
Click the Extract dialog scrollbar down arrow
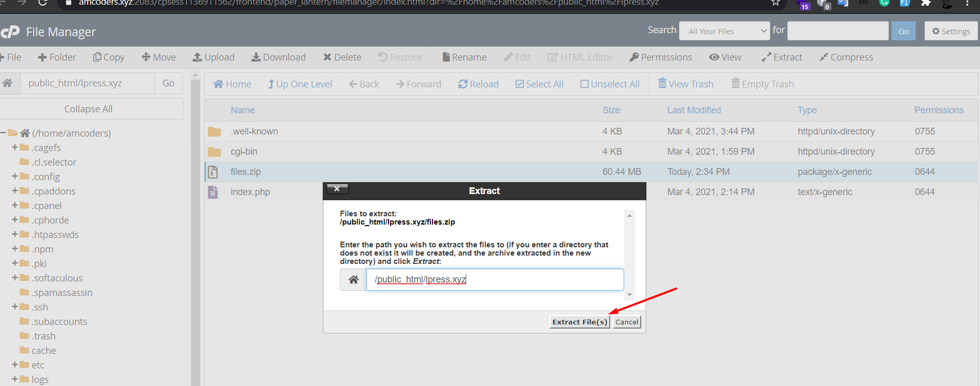(x=629, y=294)
